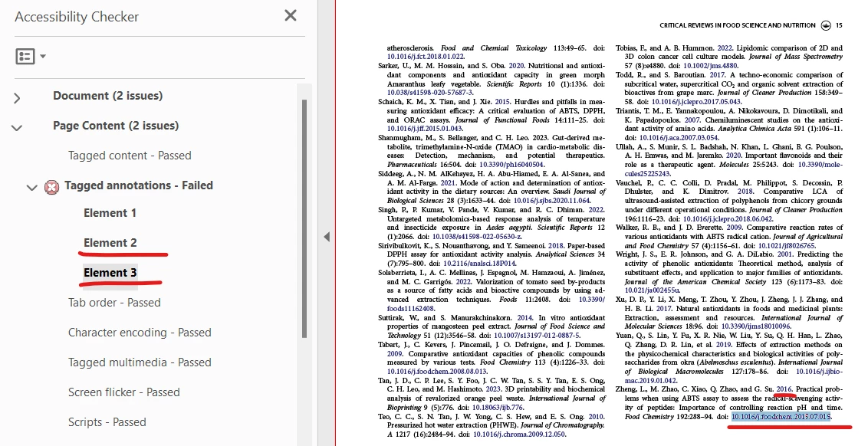This screenshot has width=868, height=446.
Task: Open DOI link 10.1021/jf8026765
Action: coord(786,246)
